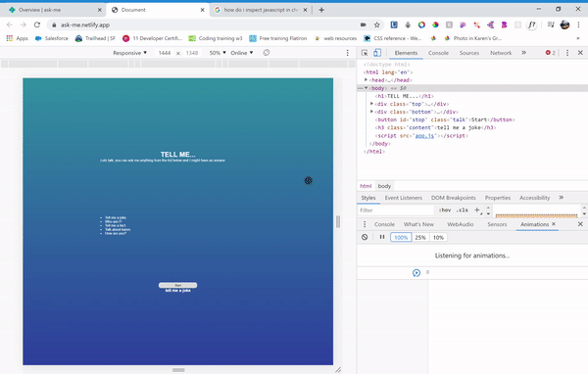Screen dimensions: 588x374
Task: Show more DevTools panel tabs
Action: click(x=524, y=53)
